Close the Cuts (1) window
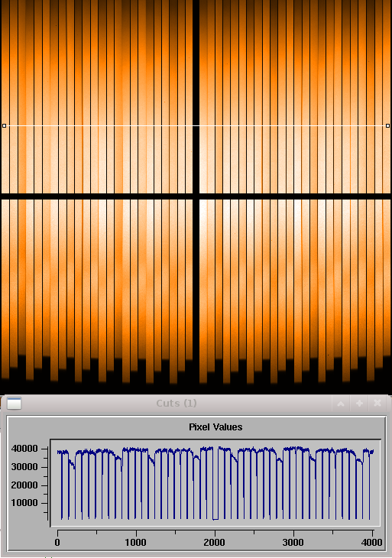Screen dimensions: 392x558 click(377, 403)
